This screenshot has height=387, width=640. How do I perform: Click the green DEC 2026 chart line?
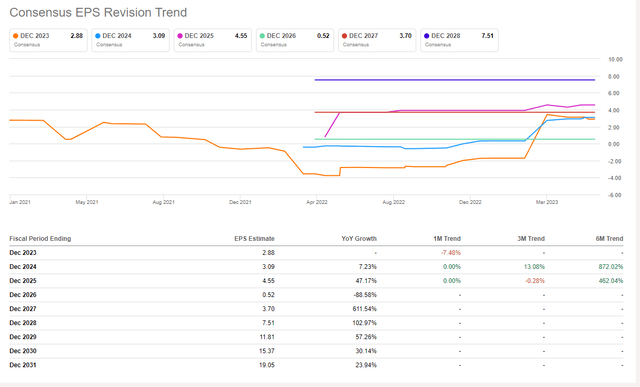click(455, 139)
